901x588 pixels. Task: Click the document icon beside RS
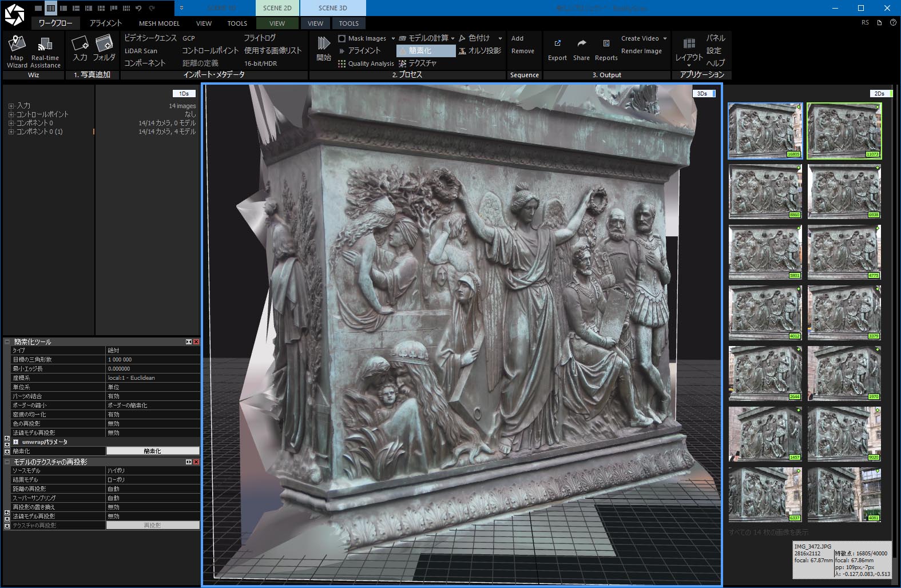click(879, 23)
